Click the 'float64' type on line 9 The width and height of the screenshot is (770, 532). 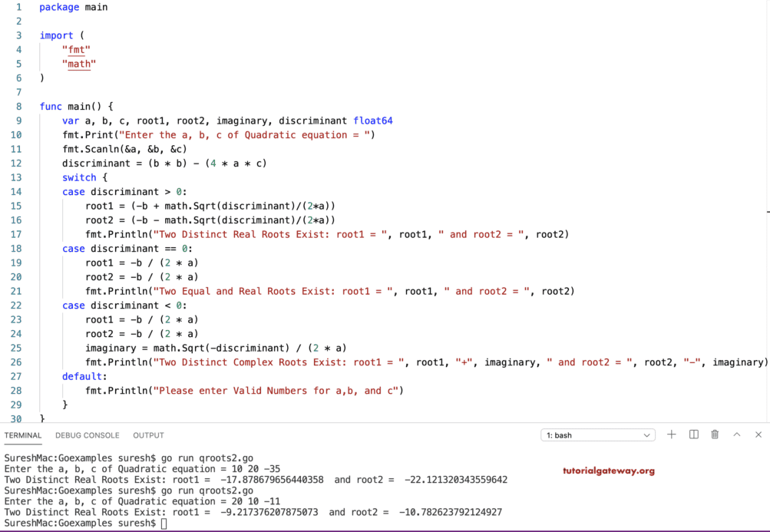pos(372,121)
